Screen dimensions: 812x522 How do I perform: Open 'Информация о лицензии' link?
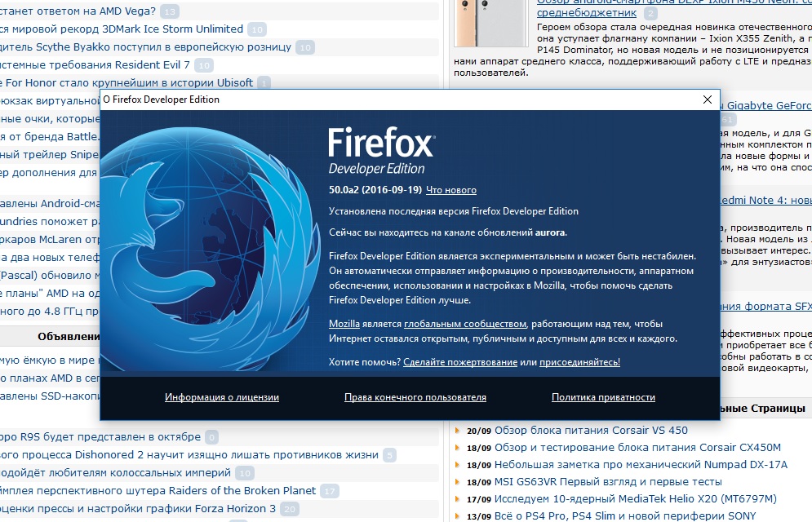(222, 397)
